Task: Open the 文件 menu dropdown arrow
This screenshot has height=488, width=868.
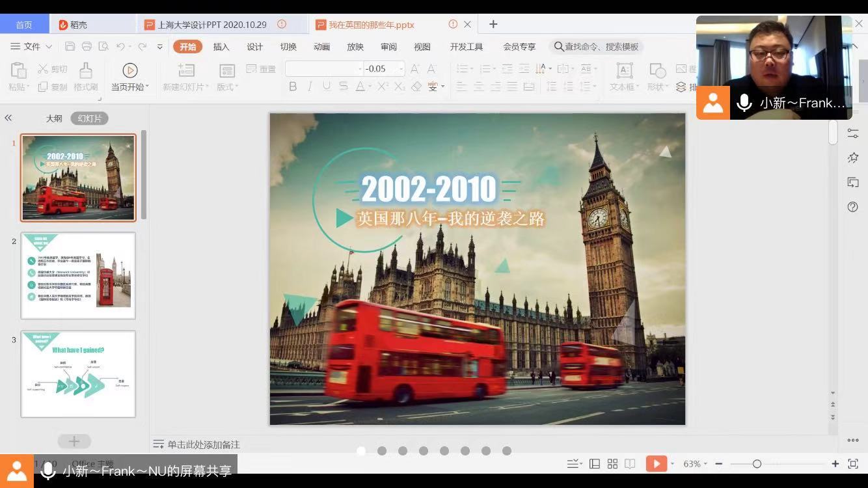Action: [x=49, y=47]
